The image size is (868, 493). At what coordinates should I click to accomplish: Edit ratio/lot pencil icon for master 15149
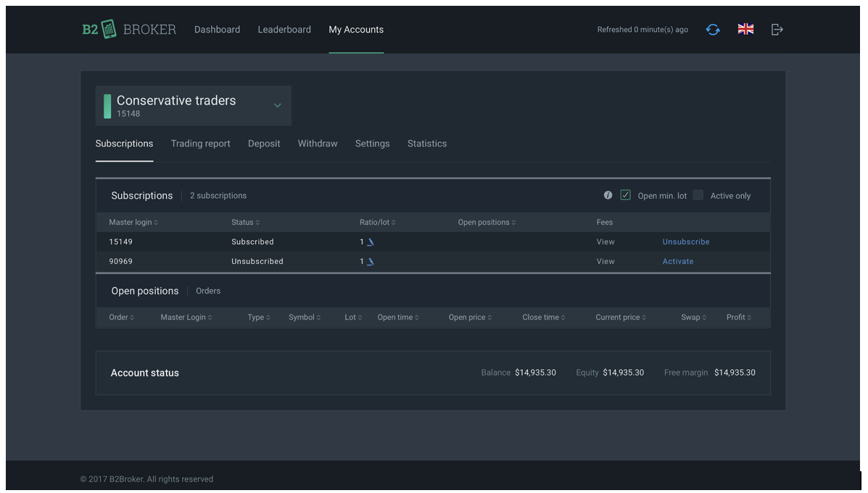370,242
